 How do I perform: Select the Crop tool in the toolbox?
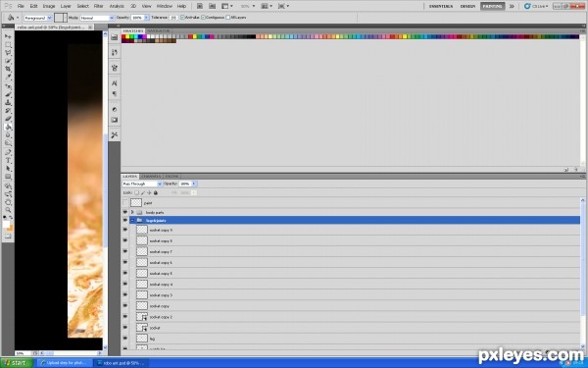8,69
